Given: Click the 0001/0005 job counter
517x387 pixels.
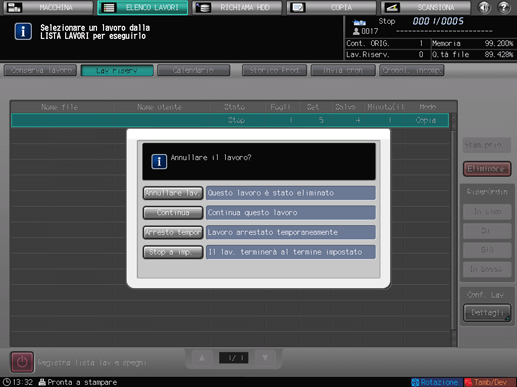Looking at the screenshot, I should [438, 22].
